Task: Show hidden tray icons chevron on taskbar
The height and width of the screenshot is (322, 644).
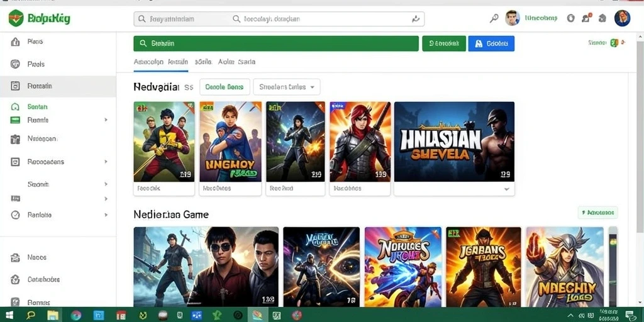Action: pyautogui.click(x=570, y=315)
